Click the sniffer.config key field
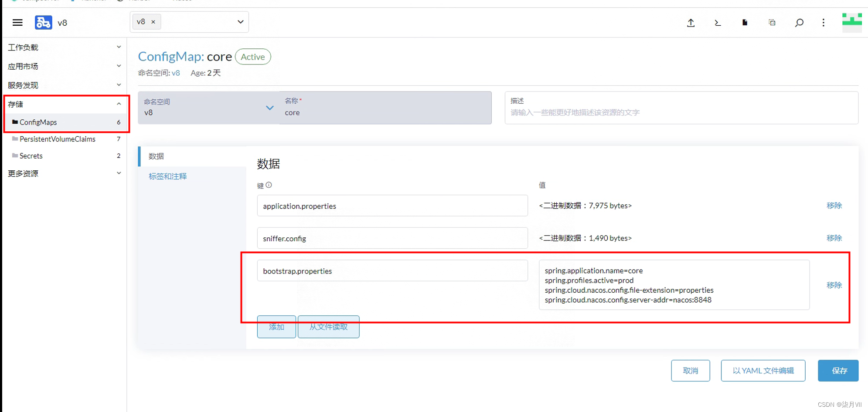Viewport: 868px width, 412px height. click(x=392, y=238)
